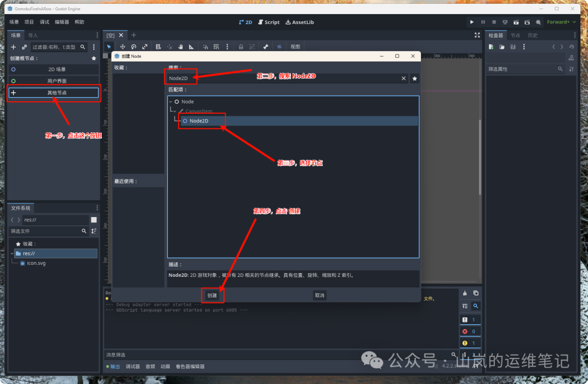Select icon.svg in the file tree

(x=36, y=263)
